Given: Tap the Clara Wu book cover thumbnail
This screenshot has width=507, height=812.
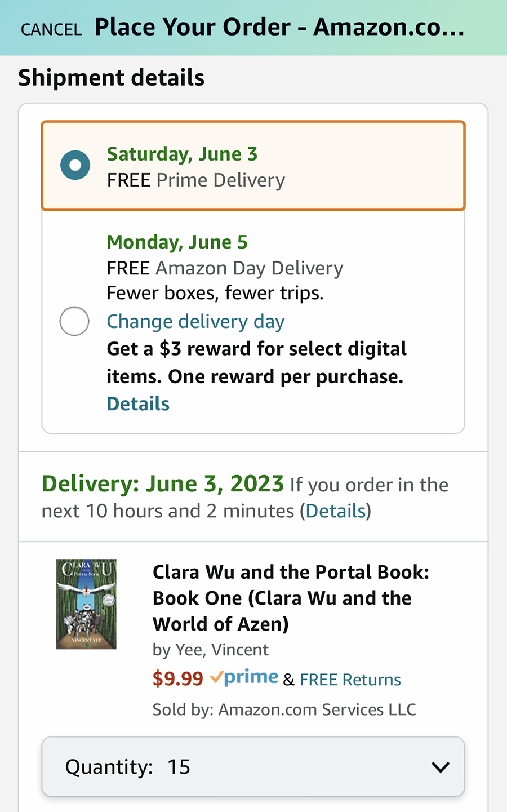Looking at the screenshot, I should point(86,604).
